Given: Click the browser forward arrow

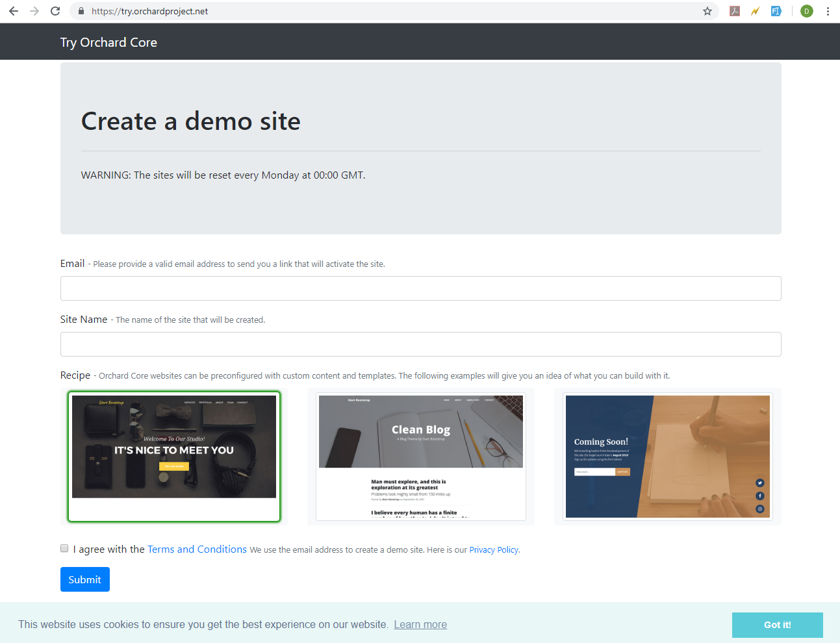Looking at the screenshot, I should click(34, 11).
